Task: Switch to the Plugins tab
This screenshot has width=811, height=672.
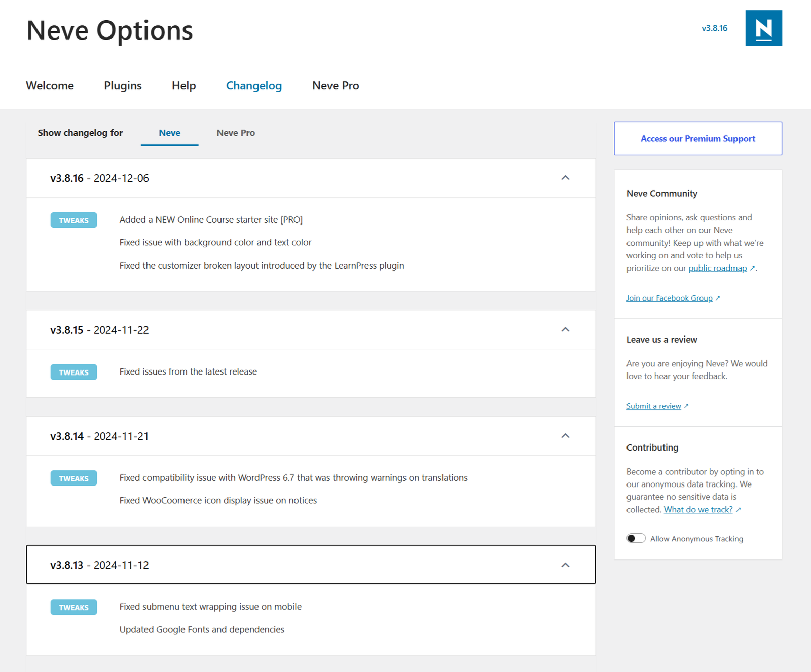Action: click(123, 86)
